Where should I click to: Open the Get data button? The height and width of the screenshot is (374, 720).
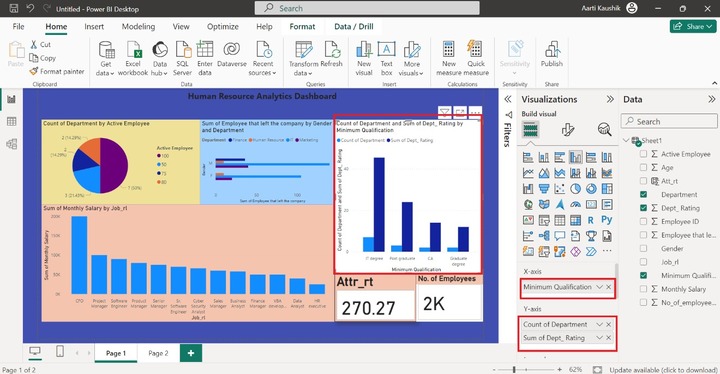coord(106,58)
